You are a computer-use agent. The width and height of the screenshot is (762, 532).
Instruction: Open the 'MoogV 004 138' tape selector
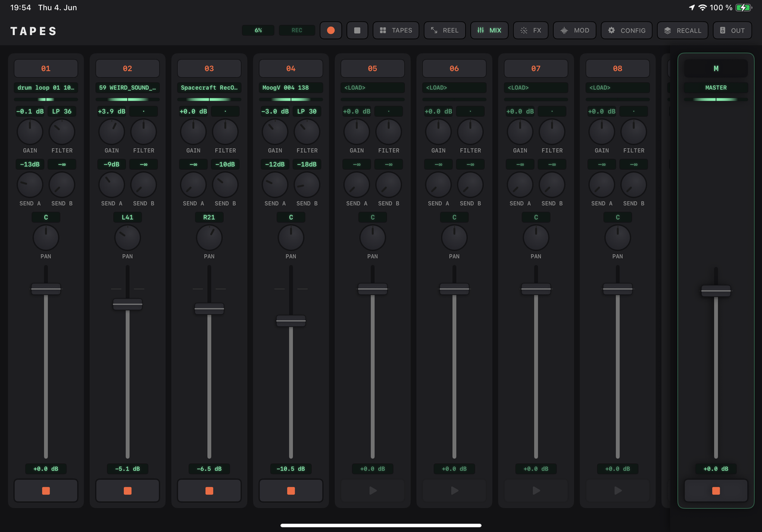coord(291,87)
